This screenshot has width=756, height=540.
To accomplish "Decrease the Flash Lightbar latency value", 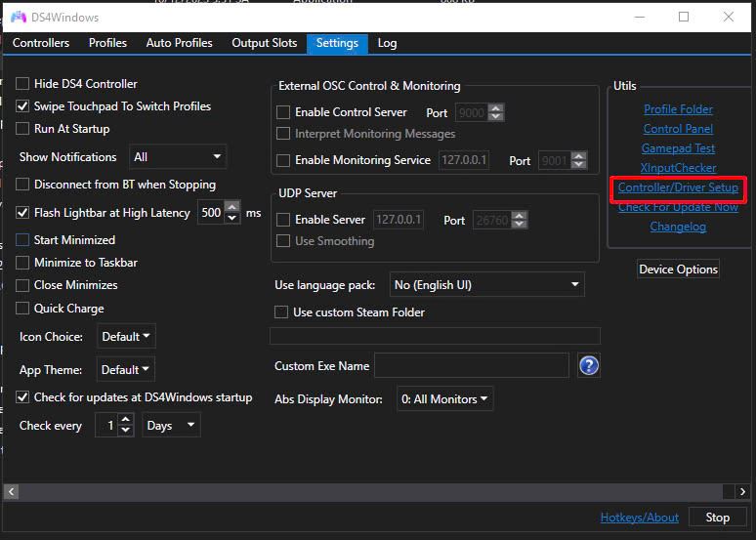I will [232, 218].
